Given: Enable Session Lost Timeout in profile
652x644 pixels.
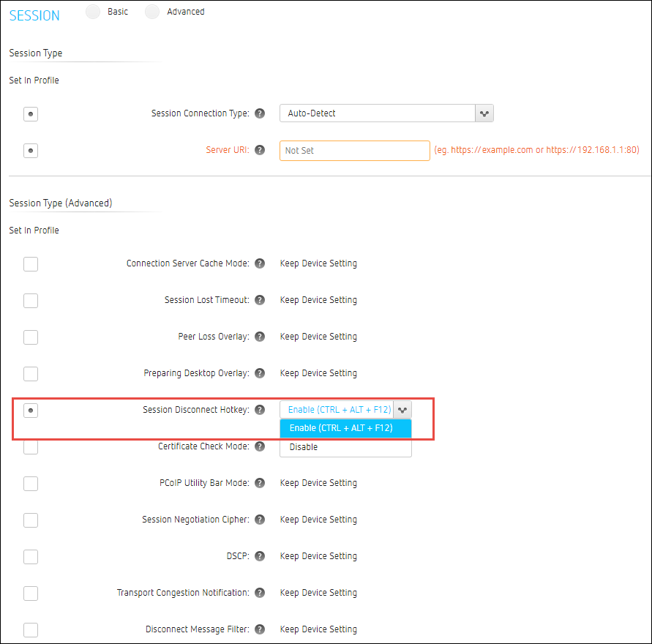Looking at the screenshot, I should tap(31, 301).
